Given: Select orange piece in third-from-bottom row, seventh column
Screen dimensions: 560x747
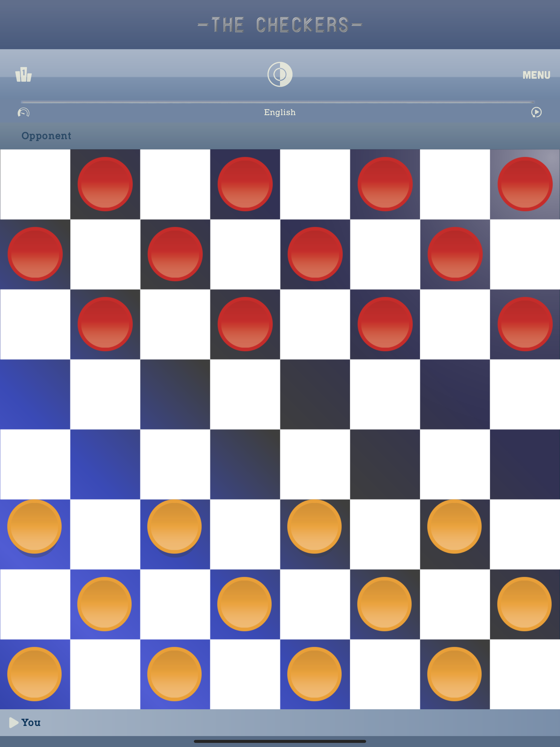Looking at the screenshot, I should (454, 526).
